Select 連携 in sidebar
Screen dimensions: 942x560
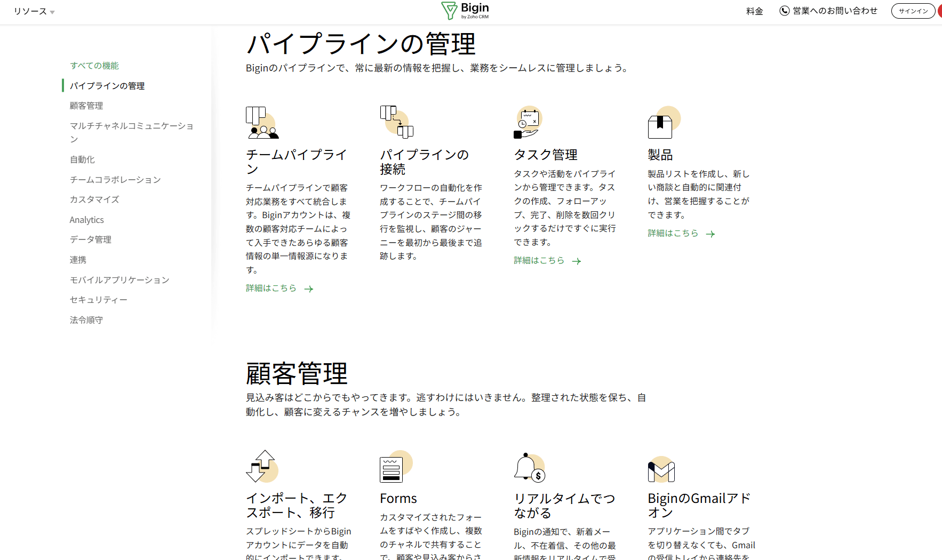click(x=78, y=260)
